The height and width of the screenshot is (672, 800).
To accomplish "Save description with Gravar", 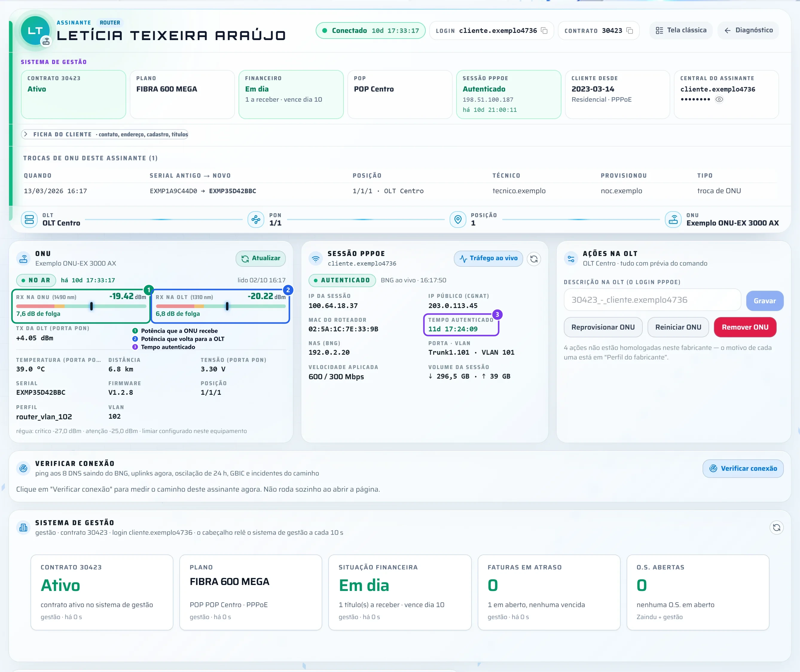I will coord(764,301).
